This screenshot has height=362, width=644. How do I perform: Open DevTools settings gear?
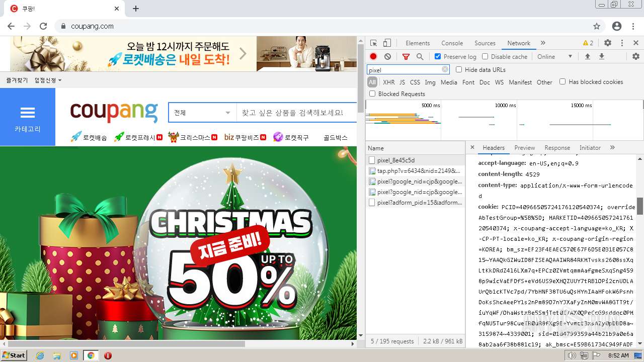point(608,43)
